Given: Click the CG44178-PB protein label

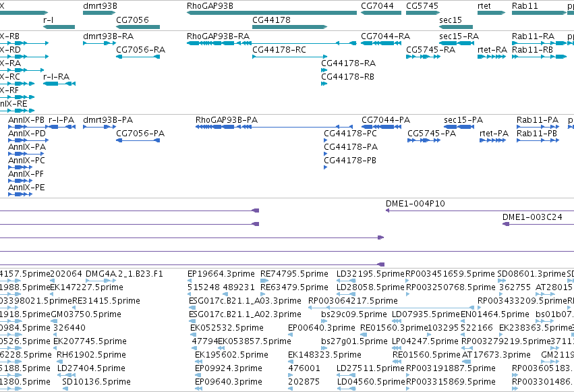Looking at the screenshot, I should tap(350, 161).
